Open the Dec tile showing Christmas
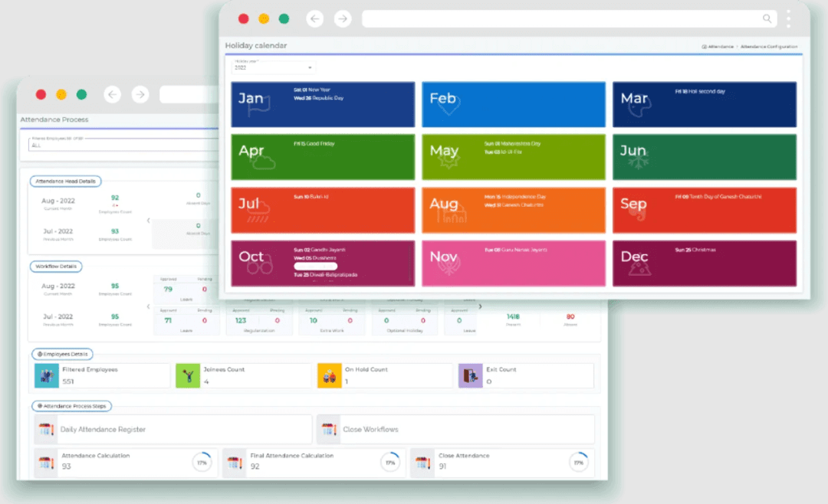828x504 pixels. [x=705, y=263]
